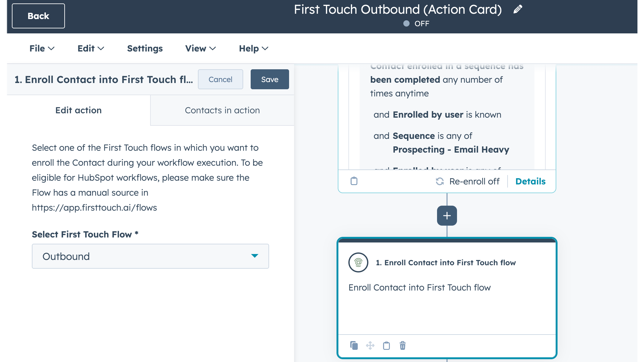Screen dimensions: 644x362
Task: Click the Sequence is any of condition
Action: [x=423, y=136]
